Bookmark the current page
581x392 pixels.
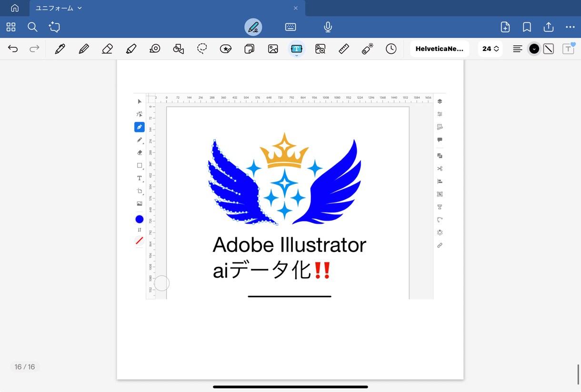pos(527,27)
